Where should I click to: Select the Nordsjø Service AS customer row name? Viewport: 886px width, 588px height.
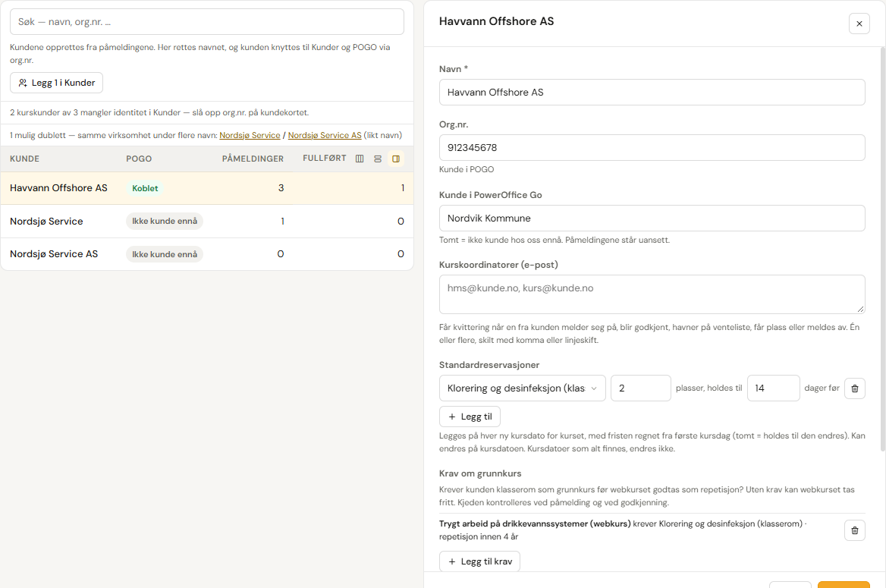pyautogui.click(x=54, y=254)
